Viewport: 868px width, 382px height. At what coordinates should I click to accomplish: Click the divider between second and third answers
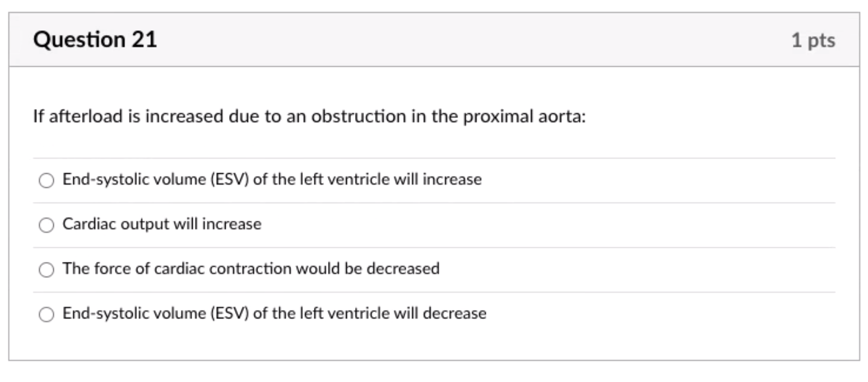click(433, 247)
